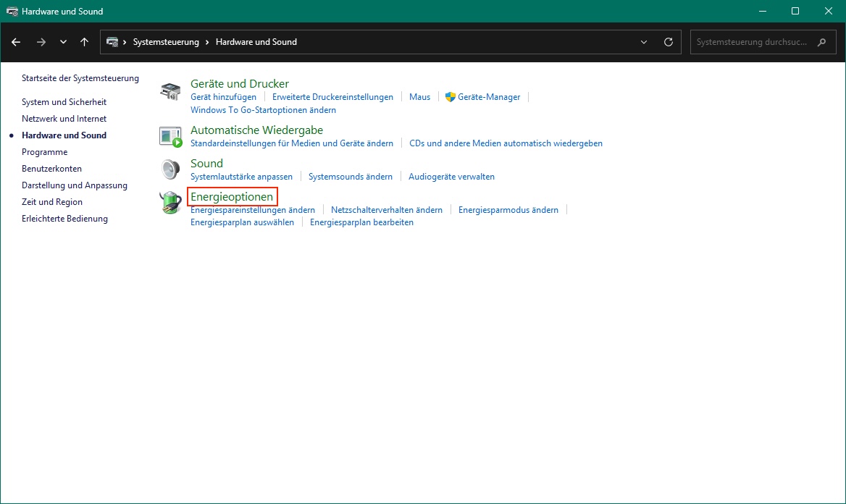Open Audiogeräte verwalten link
The height and width of the screenshot is (504, 846).
pyautogui.click(x=451, y=177)
